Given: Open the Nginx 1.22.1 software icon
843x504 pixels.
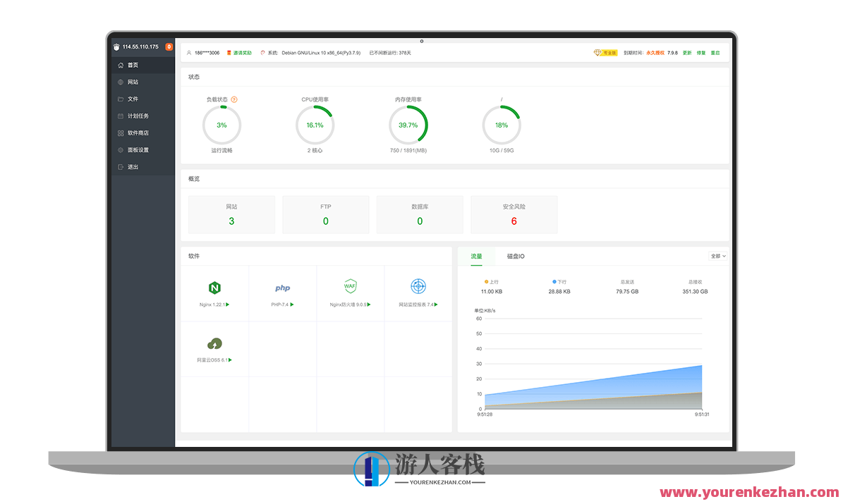Looking at the screenshot, I should coord(214,288).
